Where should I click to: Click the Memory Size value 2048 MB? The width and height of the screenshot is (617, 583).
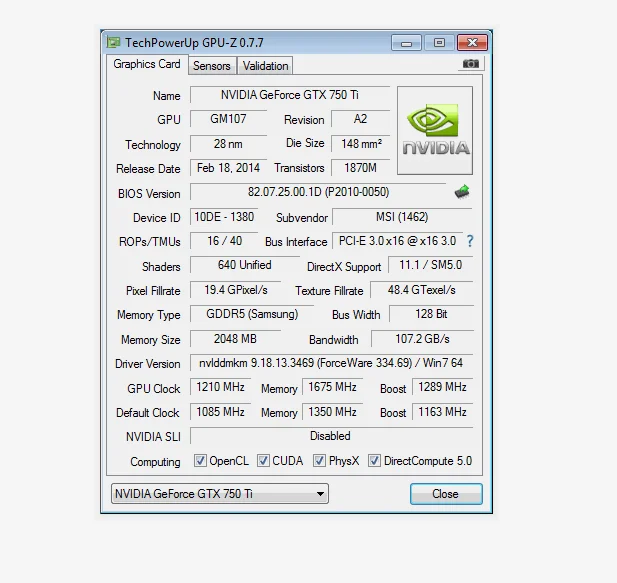(235, 339)
